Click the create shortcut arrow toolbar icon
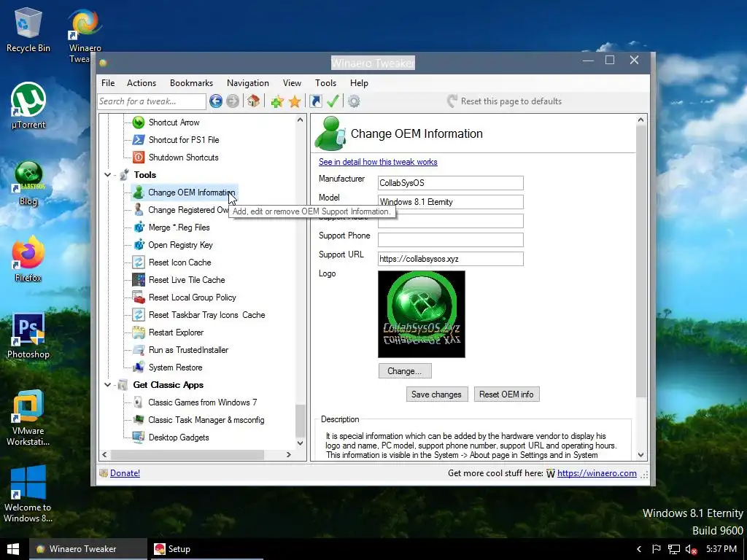The image size is (747, 560). (315, 101)
